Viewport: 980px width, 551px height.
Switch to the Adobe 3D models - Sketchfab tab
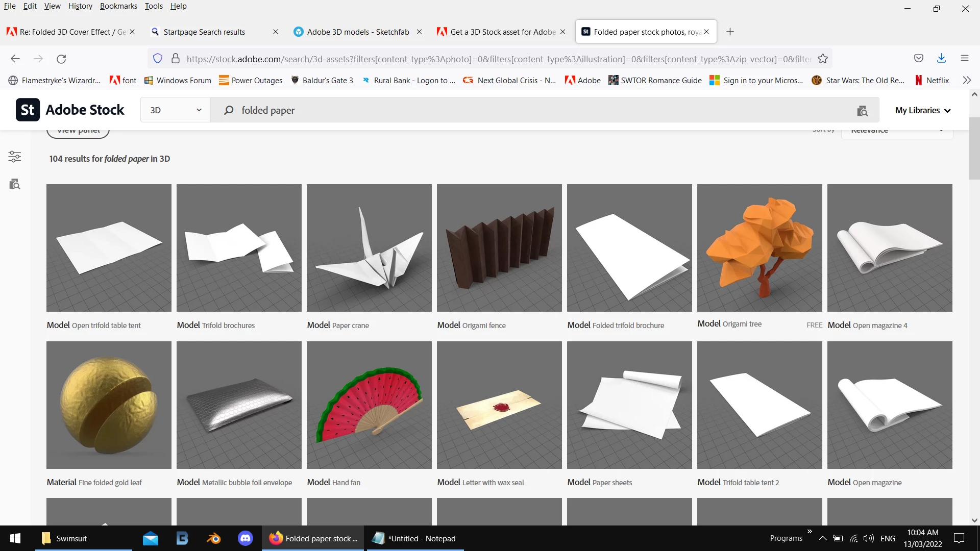coord(357,32)
